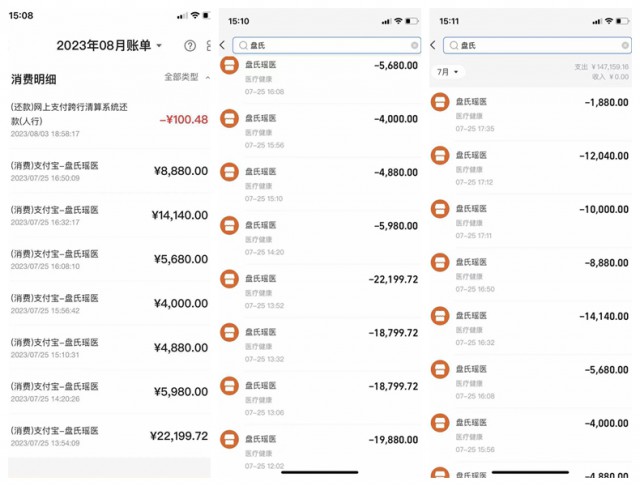The height and width of the screenshot is (486, 640).
Task: Tap the signal bars icon in the 15:11 screen
Action: (597, 21)
